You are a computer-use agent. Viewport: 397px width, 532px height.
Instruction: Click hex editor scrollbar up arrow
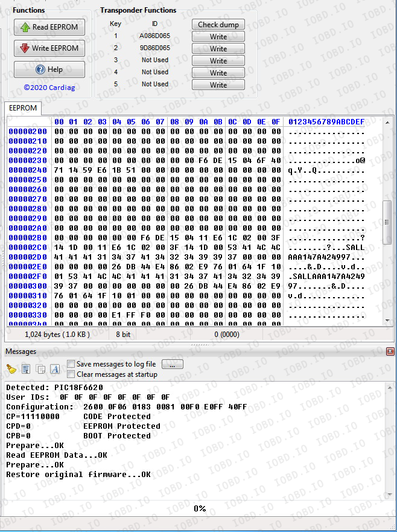[x=387, y=123]
